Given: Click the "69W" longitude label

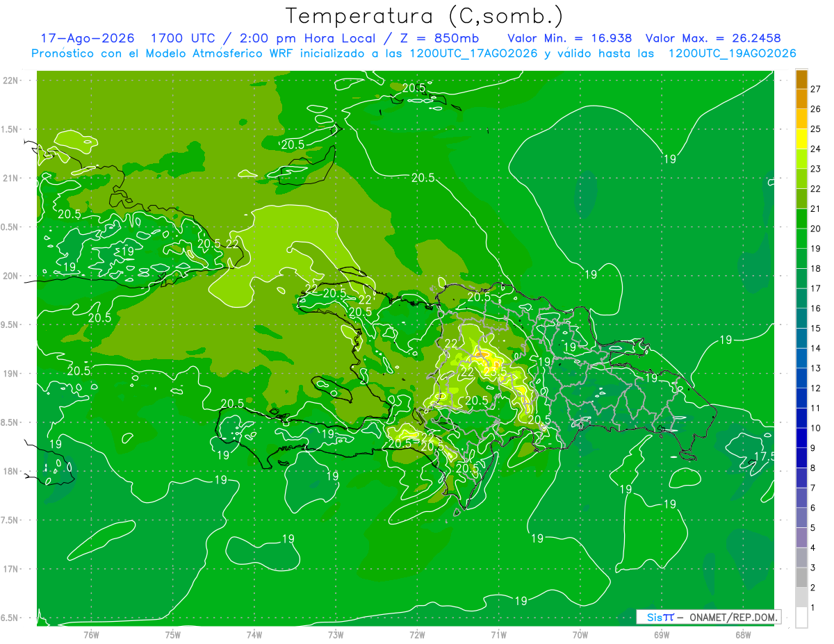Looking at the screenshot, I should [x=662, y=634].
